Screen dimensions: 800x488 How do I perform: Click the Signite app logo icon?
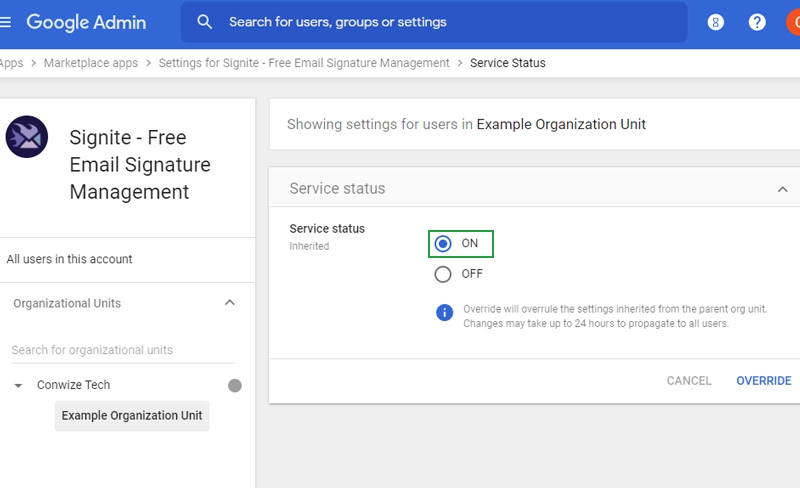point(27,137)
